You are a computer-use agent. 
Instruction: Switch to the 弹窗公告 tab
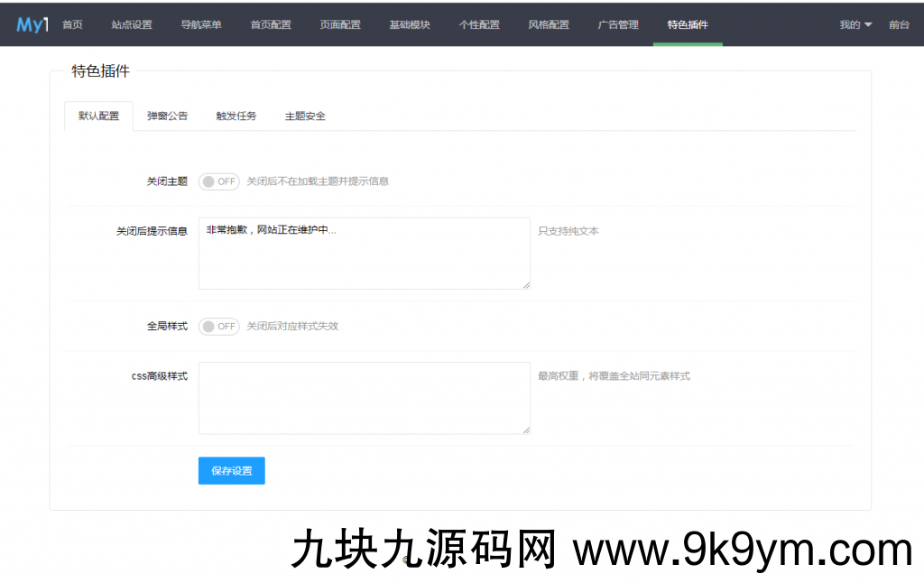(168, 116)
